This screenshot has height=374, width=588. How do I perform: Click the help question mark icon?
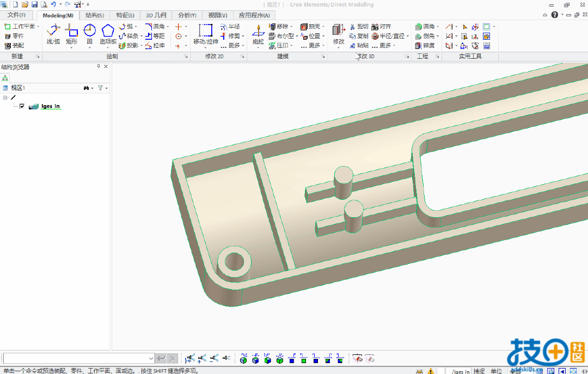[x=555, y=15]
